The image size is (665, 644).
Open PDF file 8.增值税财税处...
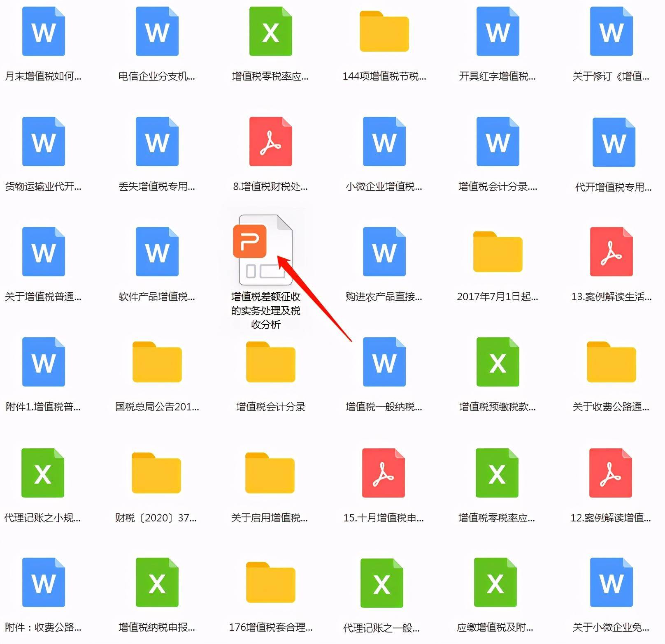coord(271,141)
